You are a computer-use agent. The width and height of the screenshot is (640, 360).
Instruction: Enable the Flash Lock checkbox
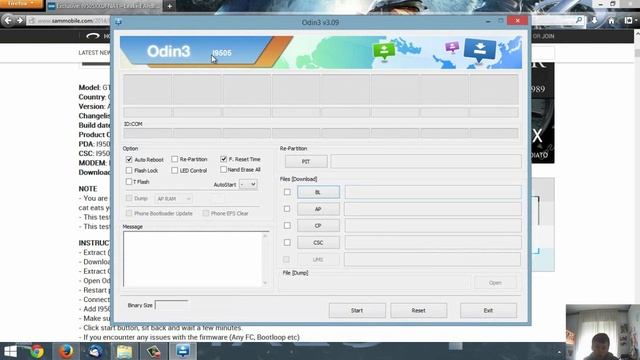point(129,170)
